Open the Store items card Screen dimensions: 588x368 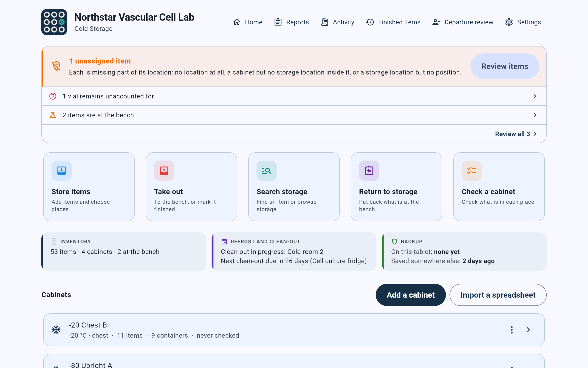tap(89, 187)
